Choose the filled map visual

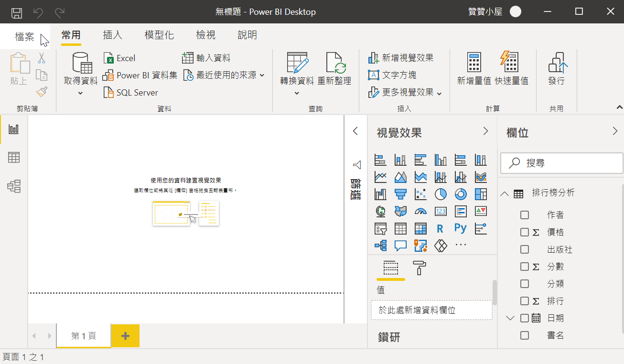click(x=400, y=211)
